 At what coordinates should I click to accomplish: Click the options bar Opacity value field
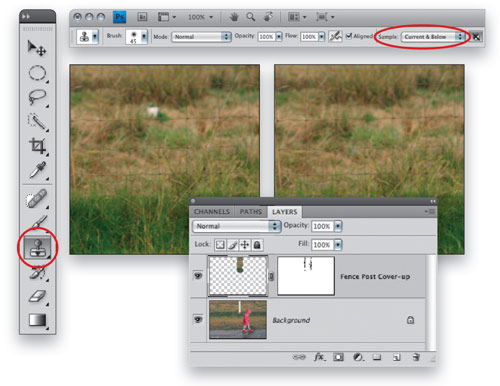pyautogui.click(x=266, y=36)
